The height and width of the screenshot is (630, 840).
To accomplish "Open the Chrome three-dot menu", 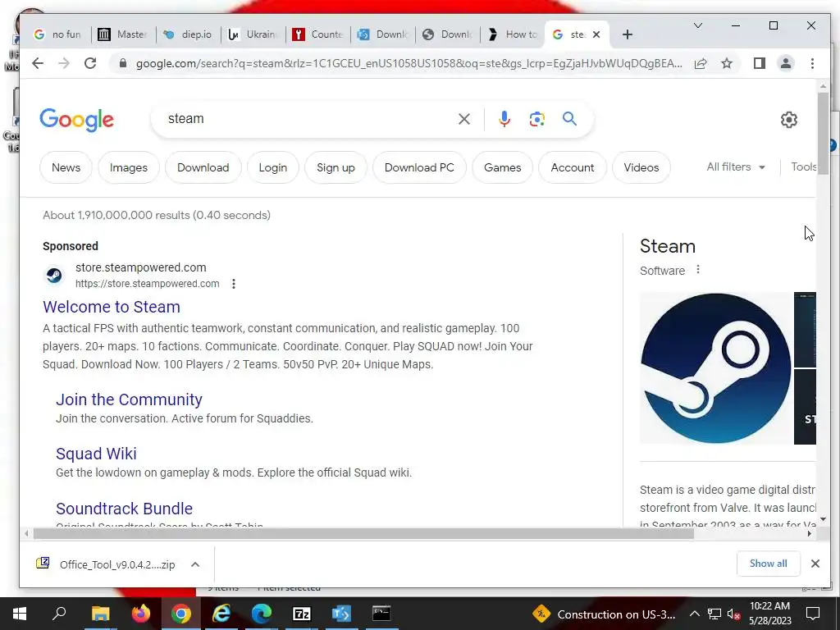I will click(812, 63).
